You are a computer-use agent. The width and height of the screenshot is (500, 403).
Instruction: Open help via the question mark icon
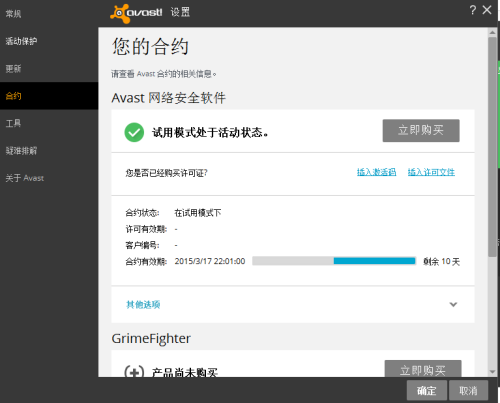[472, 10]
